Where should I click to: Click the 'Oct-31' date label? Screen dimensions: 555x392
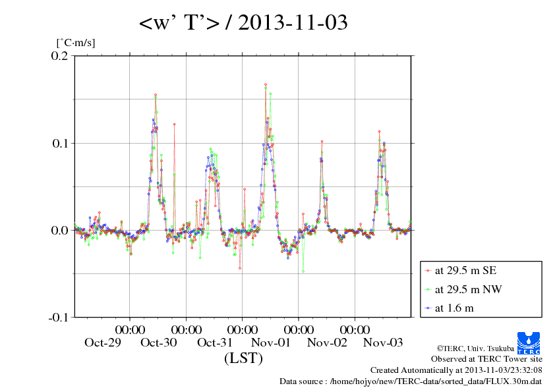(x=215, y=343)
